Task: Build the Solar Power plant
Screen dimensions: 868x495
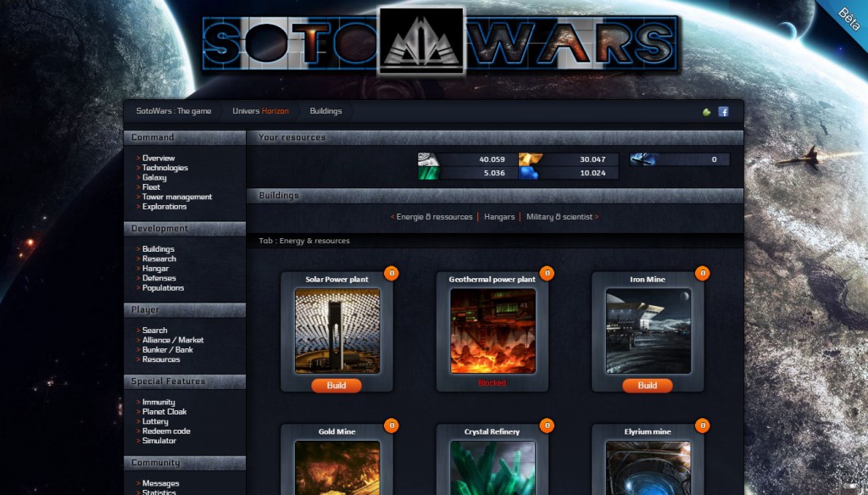Action: pyautogui.click(x=337, y=386)
